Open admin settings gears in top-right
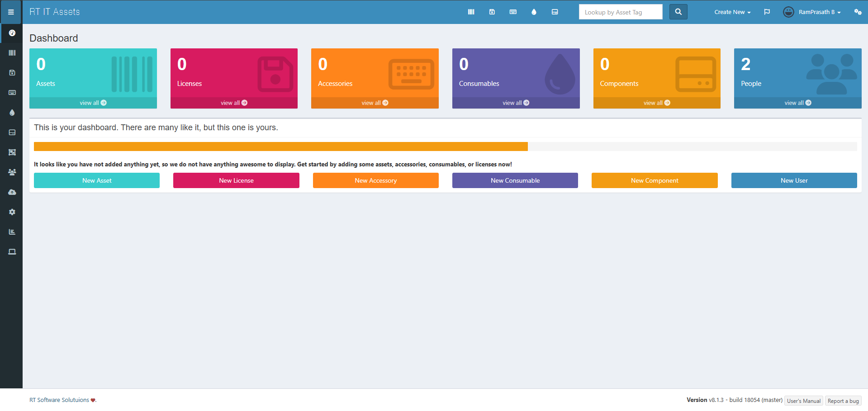868x411 pixels. (x=858, y=12)
